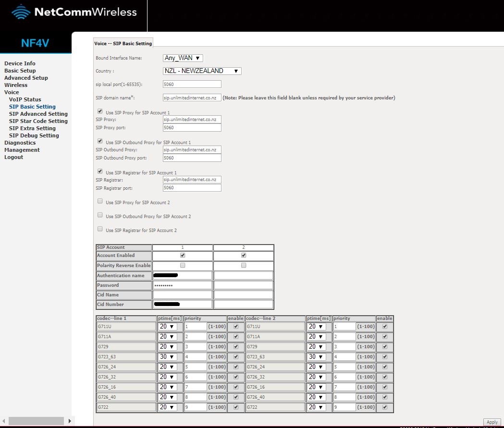
Task: Click the left arrow of horizontal scrollbar
Action: point(4,421)
